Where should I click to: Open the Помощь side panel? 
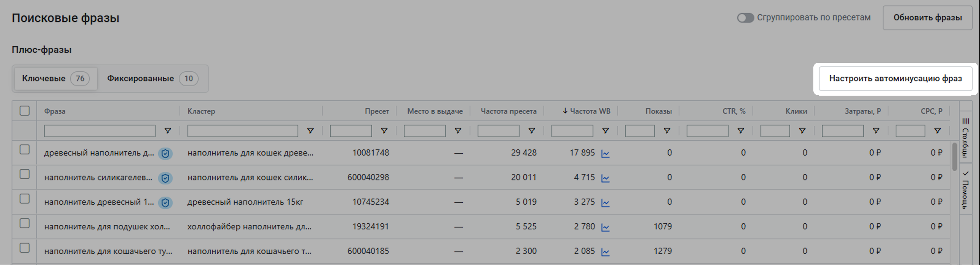(966, 189)
